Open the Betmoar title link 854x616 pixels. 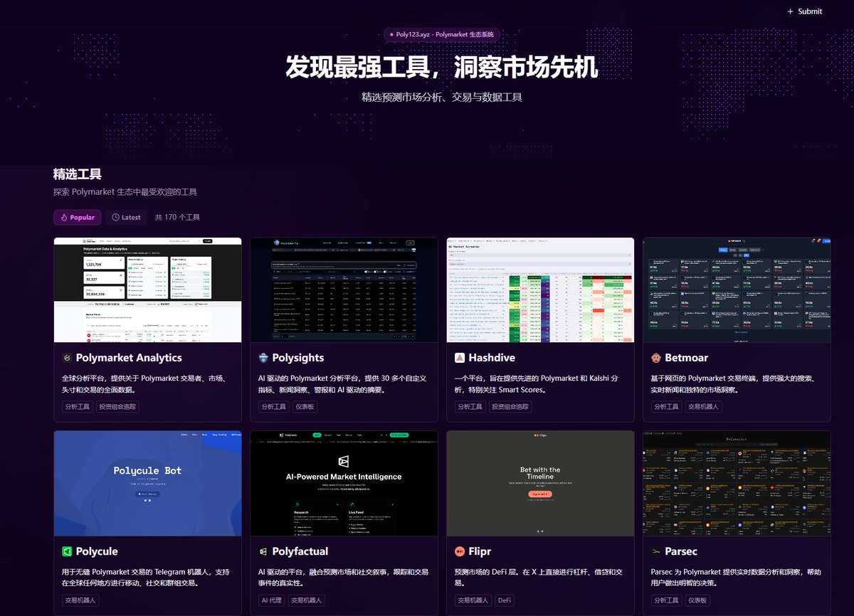687,358
